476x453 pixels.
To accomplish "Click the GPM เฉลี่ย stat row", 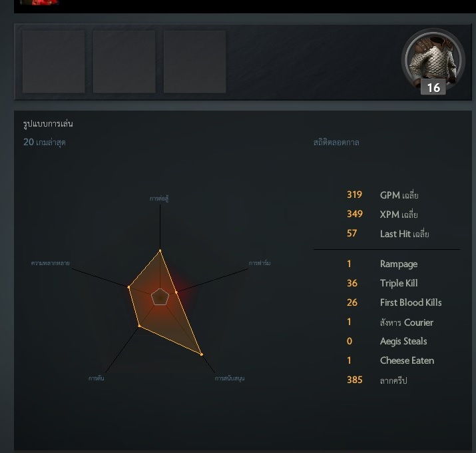I will pyautogui.click(x=383, y=195).
